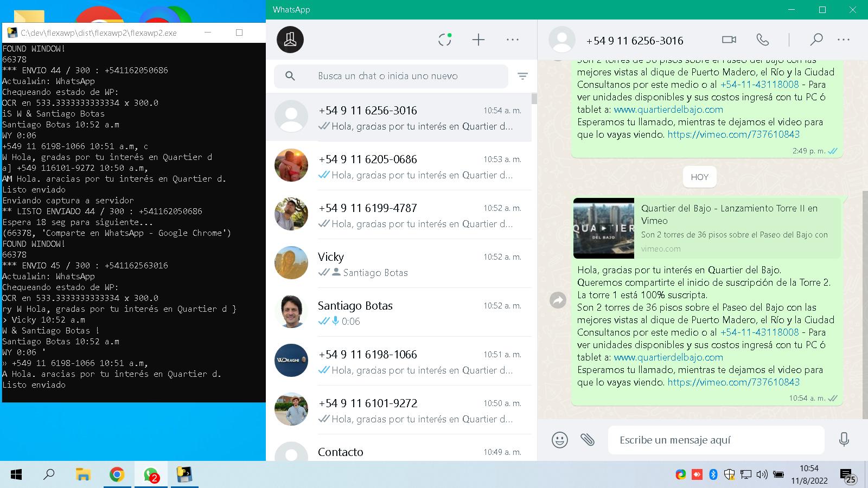Open the network tray icon
868x488 pixels.
(746, 475)
